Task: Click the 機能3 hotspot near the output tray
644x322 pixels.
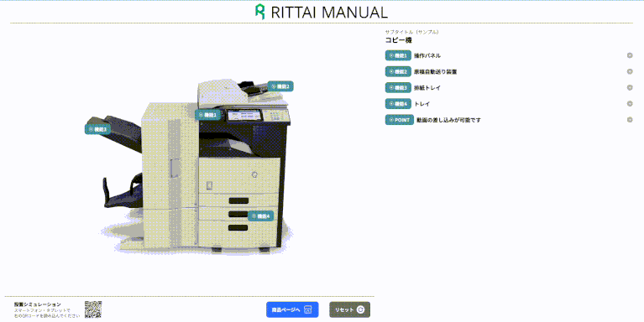Action: [x=97, y=129]
